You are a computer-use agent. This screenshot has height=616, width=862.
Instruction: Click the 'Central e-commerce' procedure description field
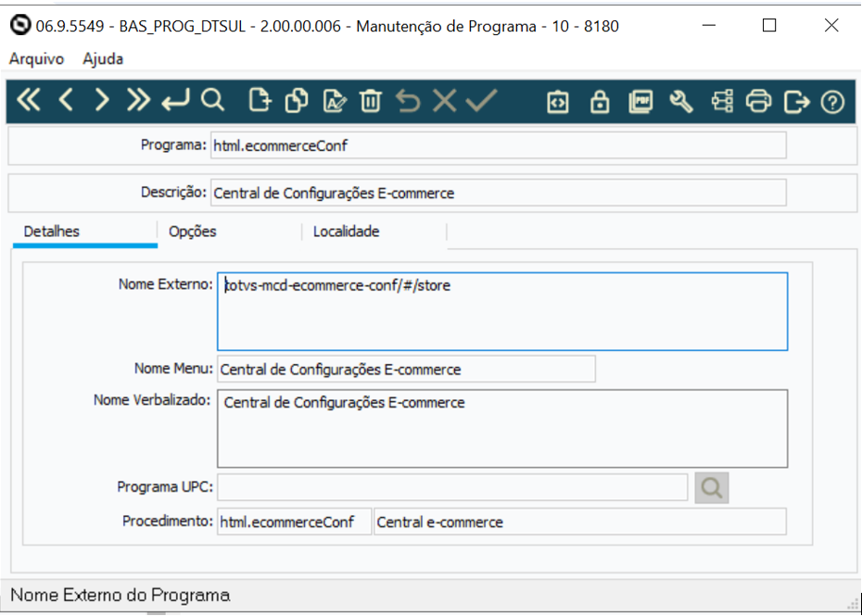point(580,522)
